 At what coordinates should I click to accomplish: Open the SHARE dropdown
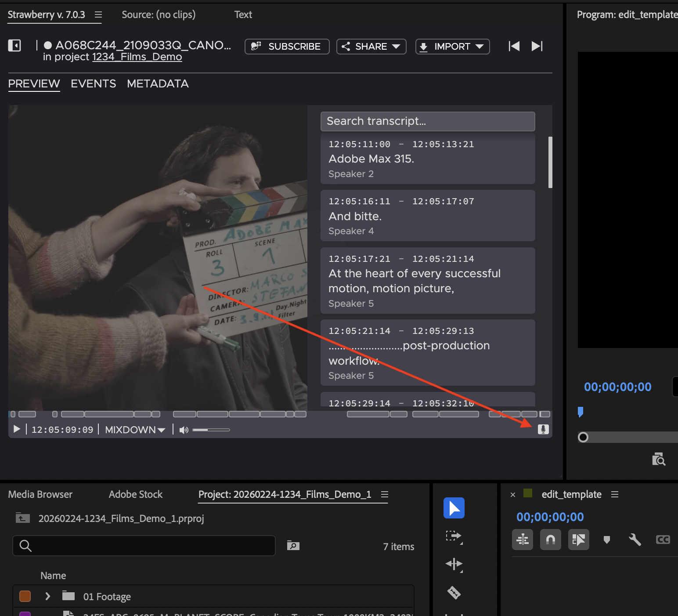371,47
